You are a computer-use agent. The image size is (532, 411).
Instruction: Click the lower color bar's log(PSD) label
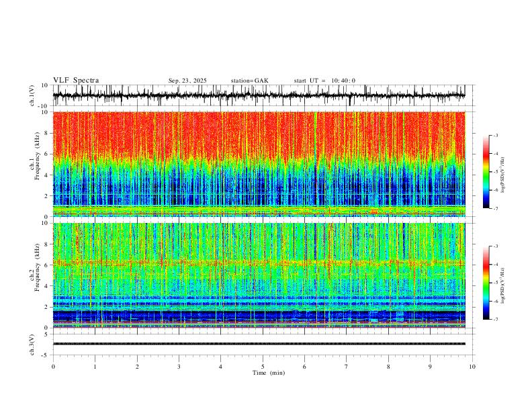502,285
